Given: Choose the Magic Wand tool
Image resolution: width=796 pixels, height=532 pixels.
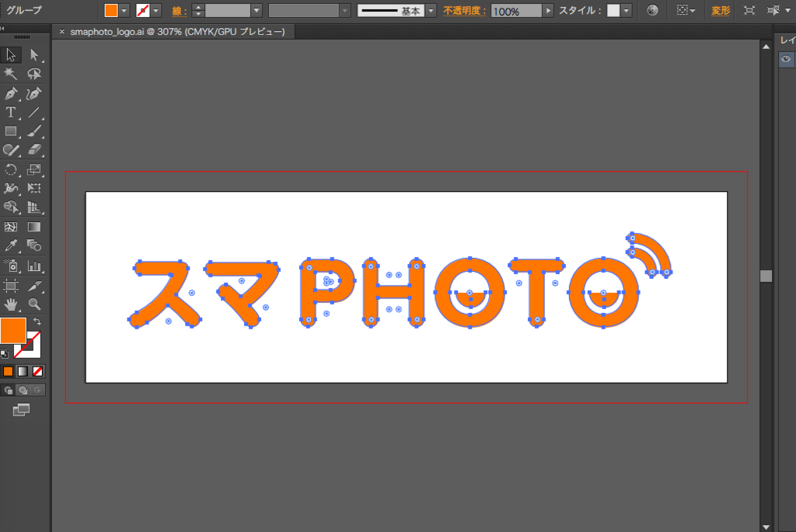Looking at the screenshot, I should coord(11,74).
